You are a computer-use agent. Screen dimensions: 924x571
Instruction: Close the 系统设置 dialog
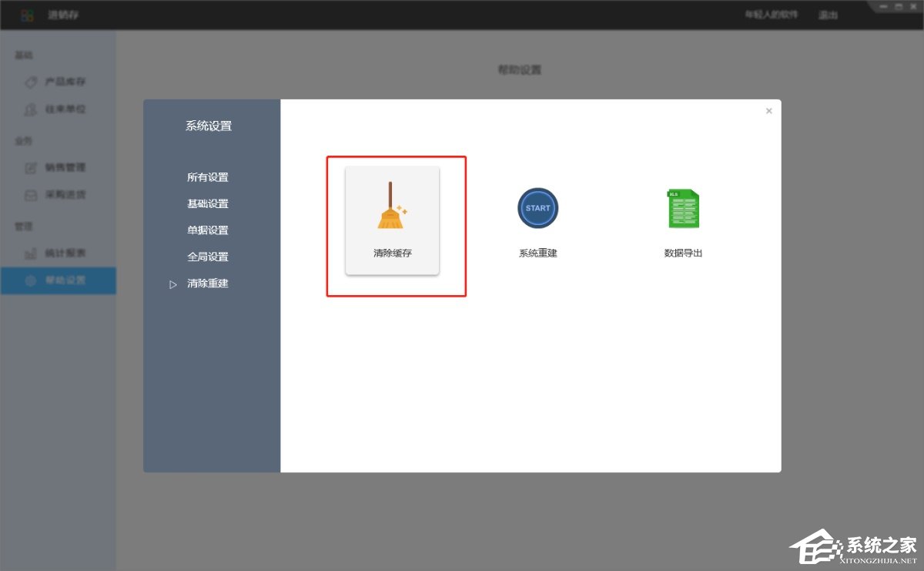(768, 110)
